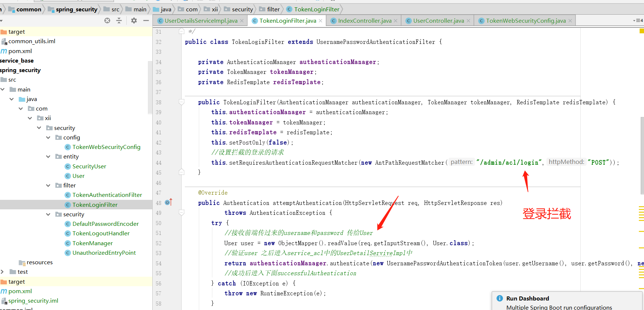644x310 pixels.
Task: Click the warning indicator square at top of the editor
Action: 641,31
